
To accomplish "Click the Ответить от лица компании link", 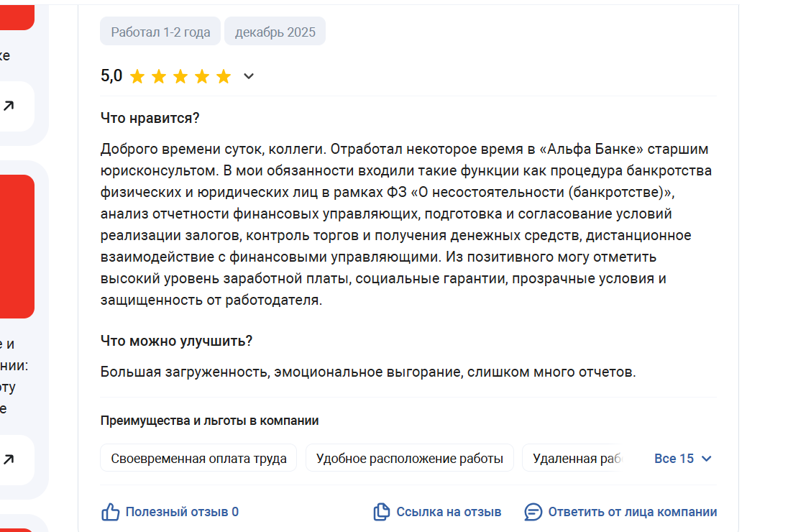I will (632, 512).
